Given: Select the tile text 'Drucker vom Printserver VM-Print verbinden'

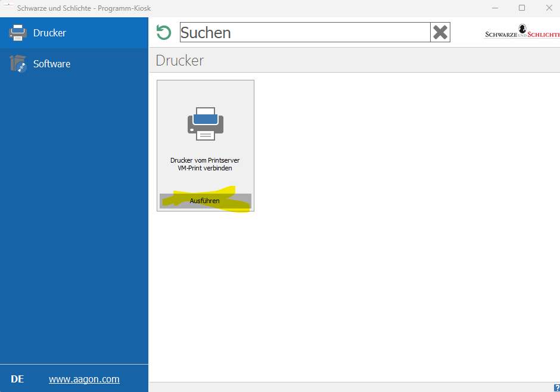Looking at the screenshot, I should point(205,164).
